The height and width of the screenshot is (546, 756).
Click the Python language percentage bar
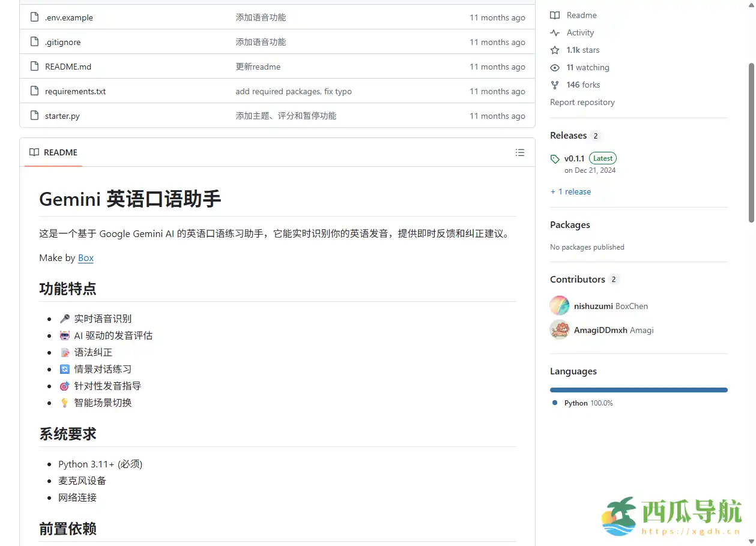pyautogui.click(x=638, y=389)
